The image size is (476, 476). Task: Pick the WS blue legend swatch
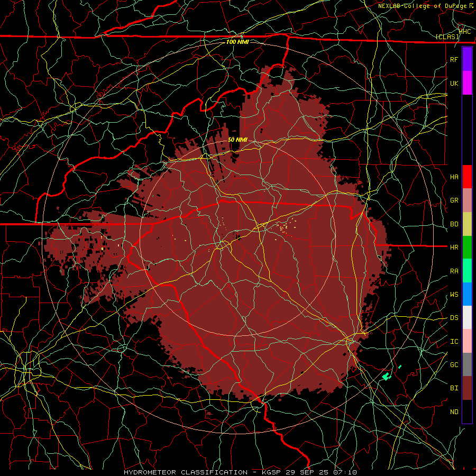[467, 294]
